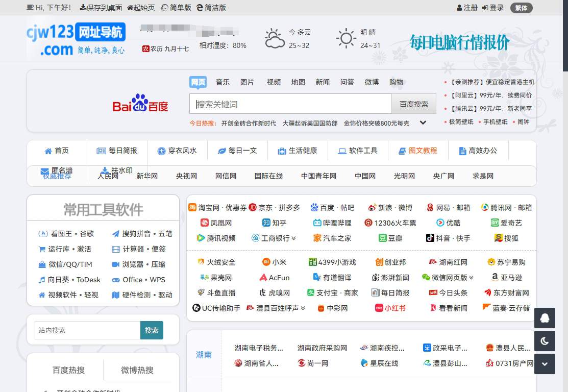Open the 图文教程 menu item
Viewport: 568px width, 392px height.
tap(418, 151)
